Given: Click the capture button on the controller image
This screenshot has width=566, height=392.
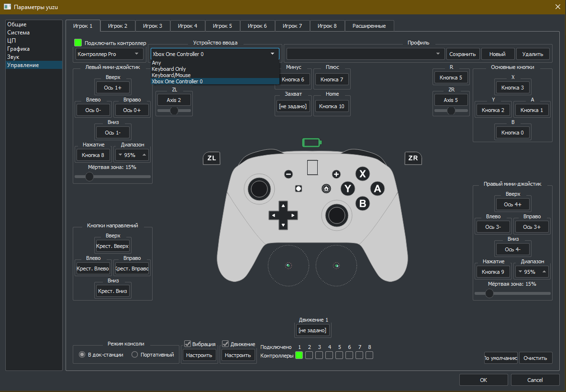Looking at the screenshot, I should pyautogui.click(x=298, y=189).
